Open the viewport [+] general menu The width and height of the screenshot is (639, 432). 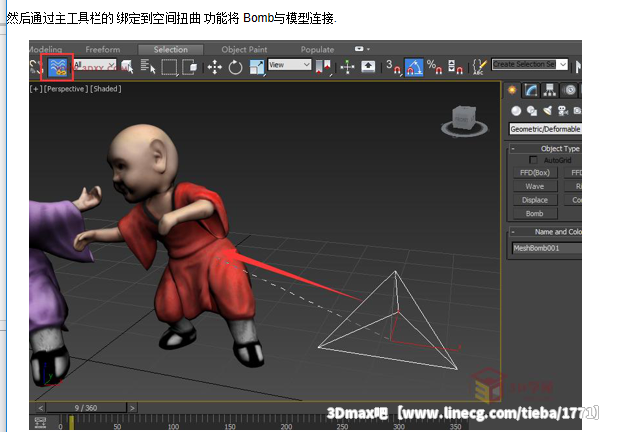pos(35,89)
